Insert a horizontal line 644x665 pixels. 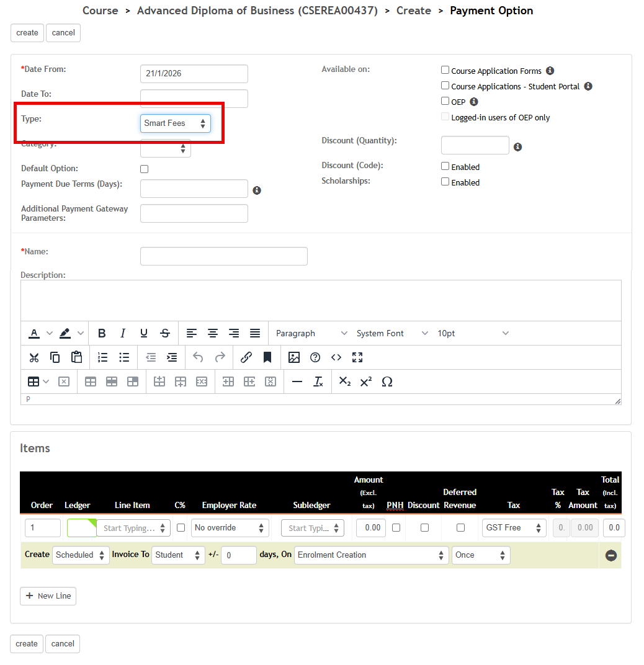tap(297, 382)
